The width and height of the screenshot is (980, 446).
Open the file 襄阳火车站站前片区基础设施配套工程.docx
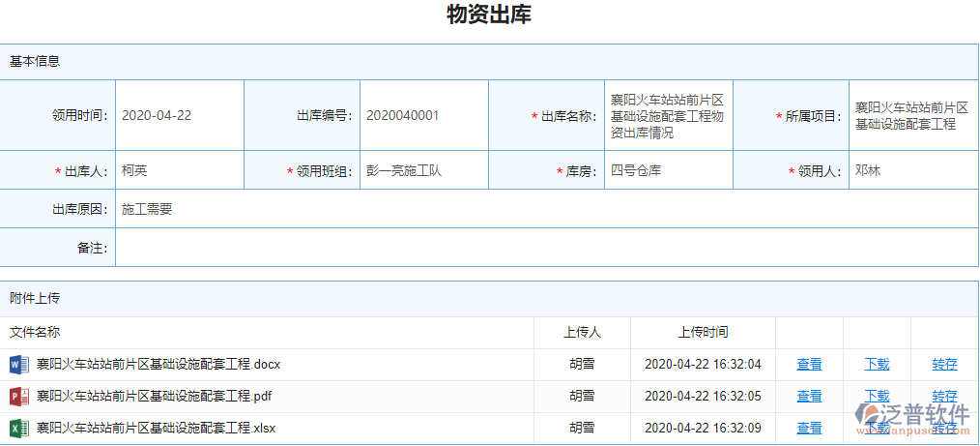pos(159,364)
